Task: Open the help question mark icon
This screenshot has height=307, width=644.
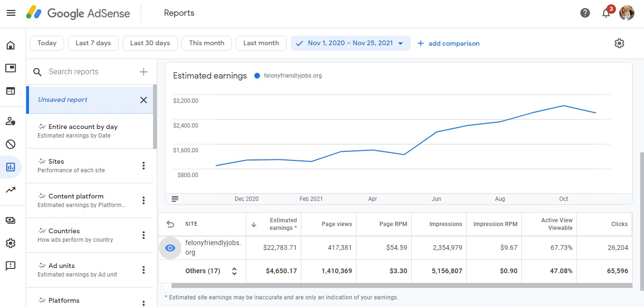Action: 585,13
